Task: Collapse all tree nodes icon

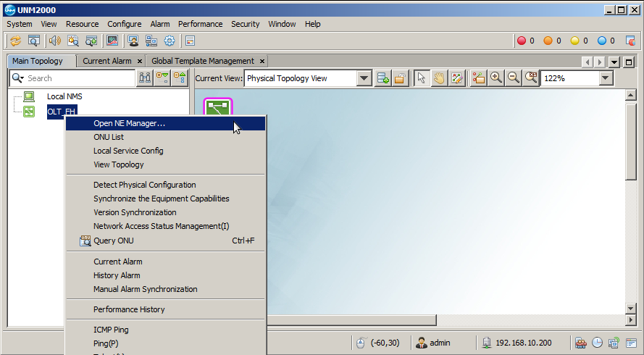Action: pyautogui.click(x=180, y=78)
